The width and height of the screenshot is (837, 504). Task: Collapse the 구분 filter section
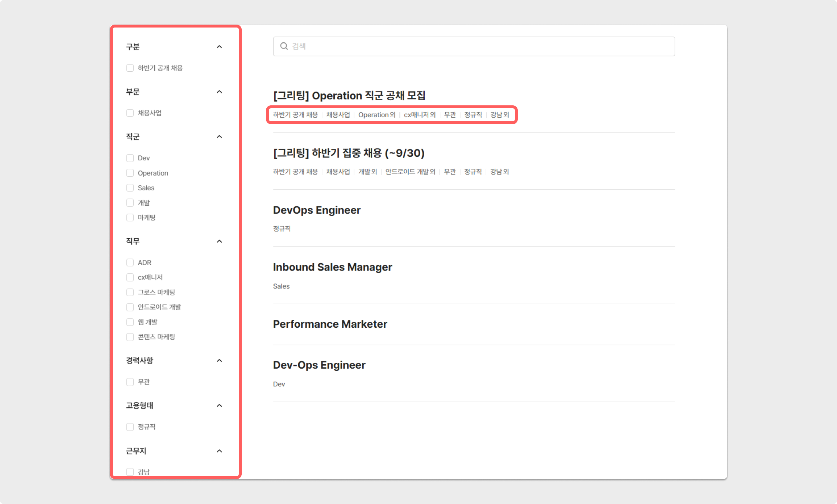coord(219,47)
